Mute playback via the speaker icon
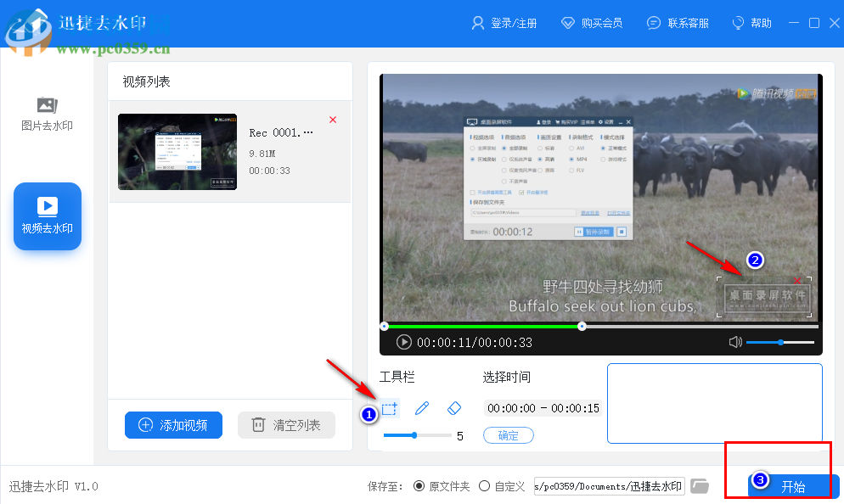The height and width of the screenshot is (504, 844). point(735,342)
